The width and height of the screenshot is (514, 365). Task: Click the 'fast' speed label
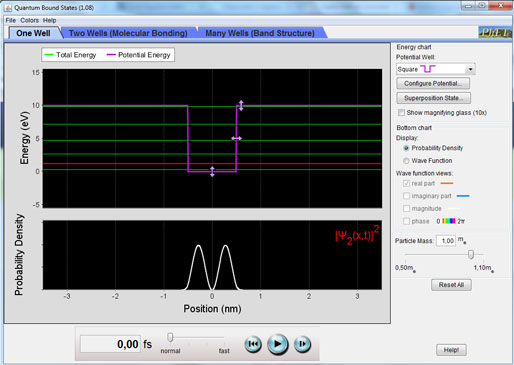pos(224,351)
